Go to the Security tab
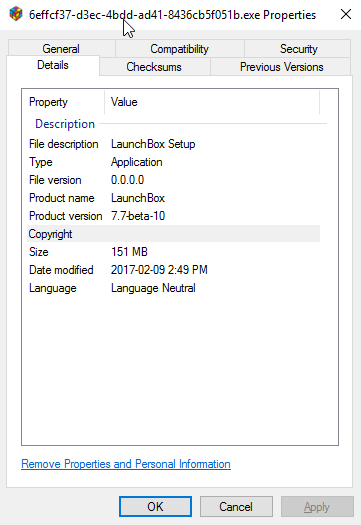The image size is (361, 525). [298, 49]
